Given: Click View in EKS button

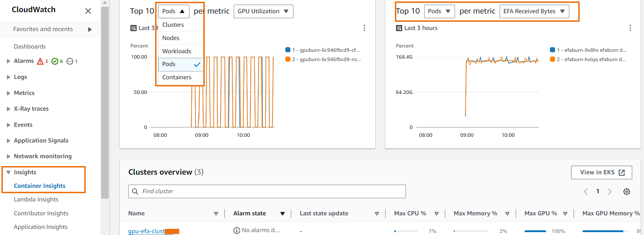Looking at the screenshot, I should 601,172.
